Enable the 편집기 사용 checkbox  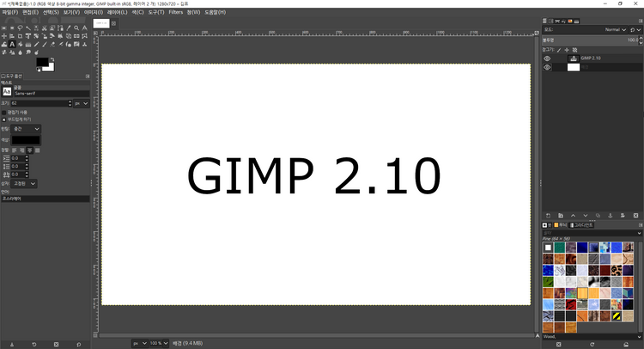(x=3, y=113)
